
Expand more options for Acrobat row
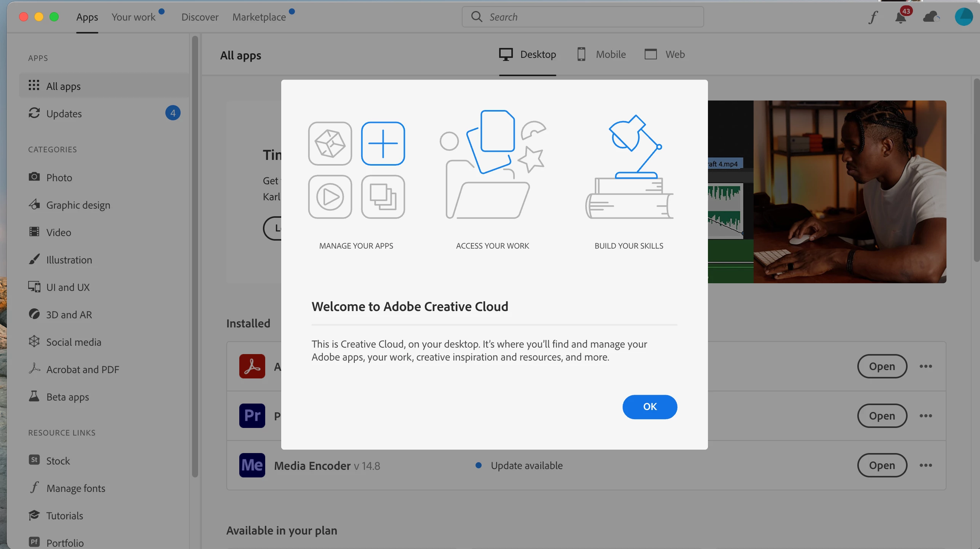click(x=926, y=366)
